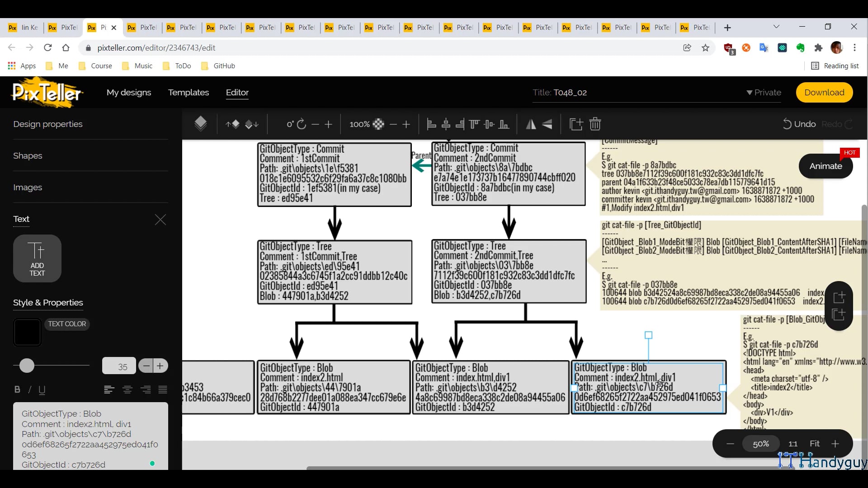Click the align left edges icon
This screenshot has width=868, height=488.
click(430, 124)
